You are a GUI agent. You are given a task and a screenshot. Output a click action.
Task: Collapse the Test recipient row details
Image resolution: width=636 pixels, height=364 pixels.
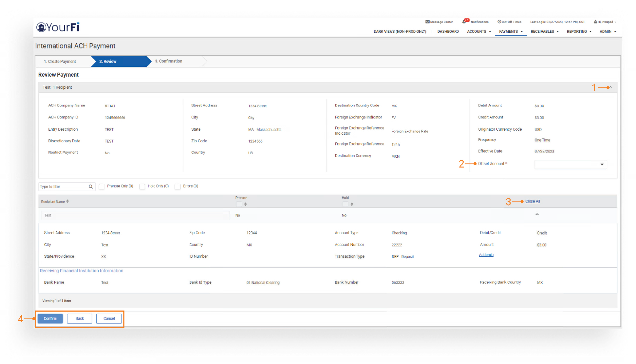coord(537,214)
